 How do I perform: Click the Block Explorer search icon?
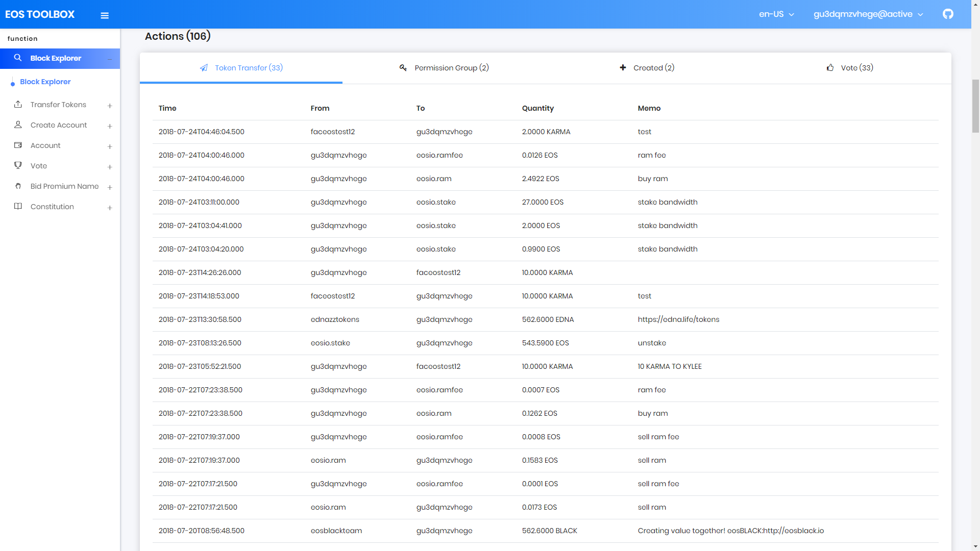[18, 58]
